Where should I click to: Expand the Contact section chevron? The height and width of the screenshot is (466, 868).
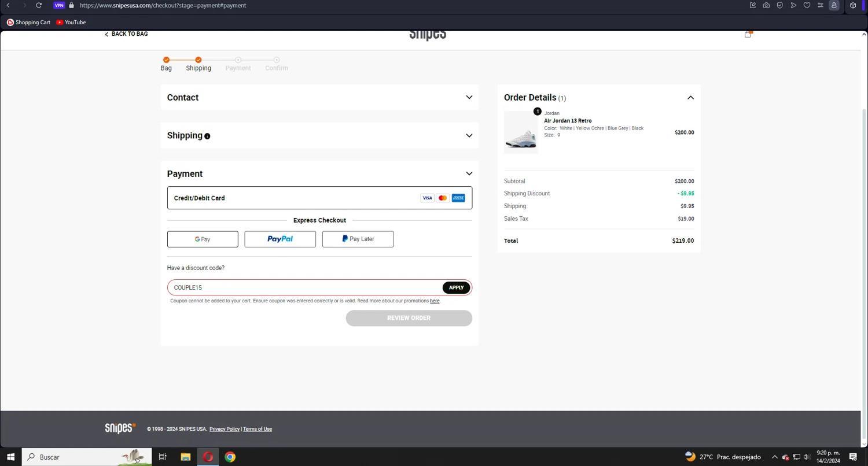(469, 97)
